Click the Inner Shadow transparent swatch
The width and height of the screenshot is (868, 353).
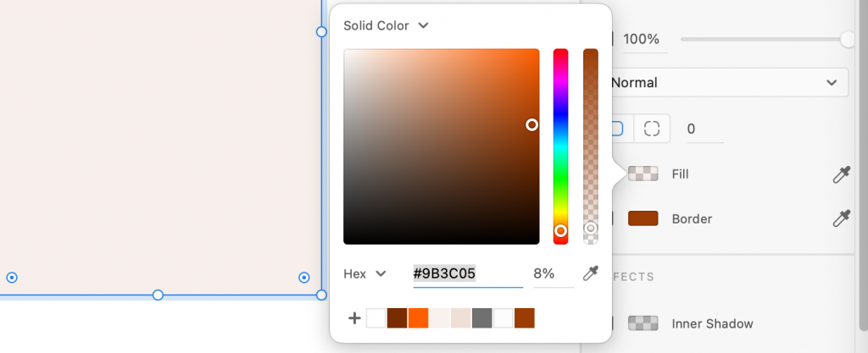(x=643, y=323)
